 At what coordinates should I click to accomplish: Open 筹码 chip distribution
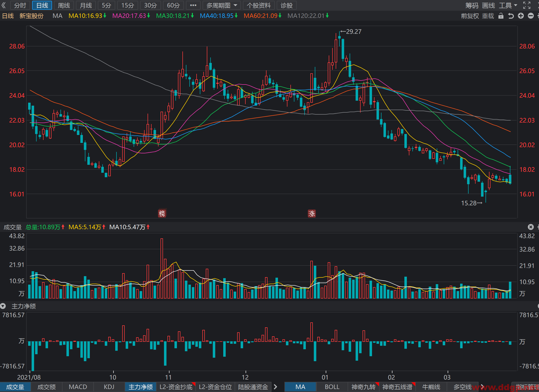(x=472, y=5)
